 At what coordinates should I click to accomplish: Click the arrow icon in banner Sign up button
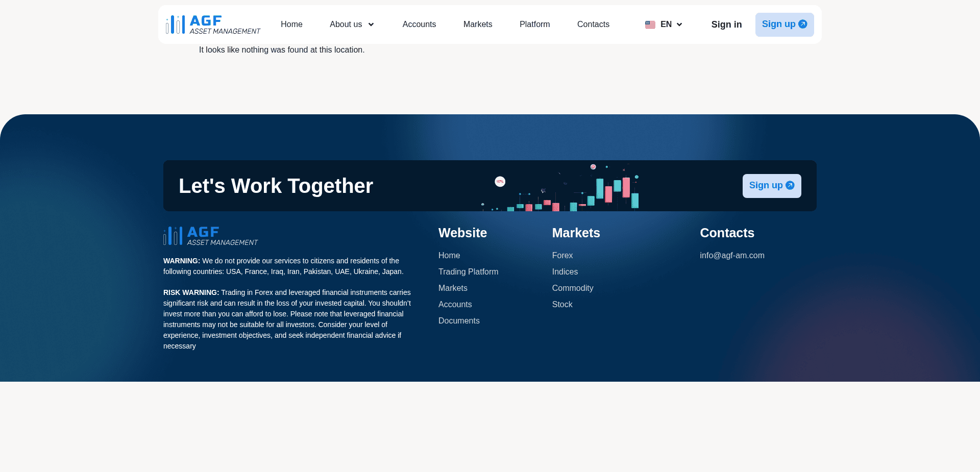point(790,185)
